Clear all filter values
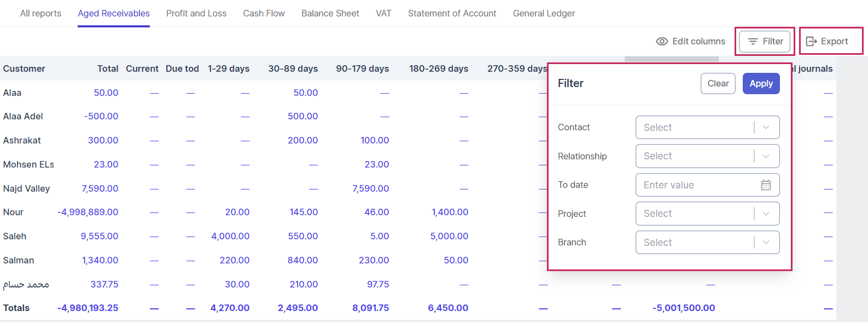The image size is (868, 322). 718,84
